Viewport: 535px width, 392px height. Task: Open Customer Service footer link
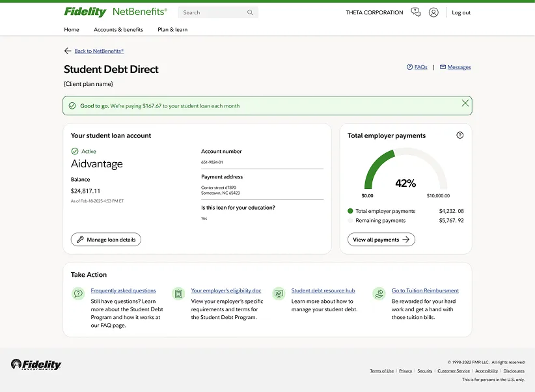click(x=454, y=371)
